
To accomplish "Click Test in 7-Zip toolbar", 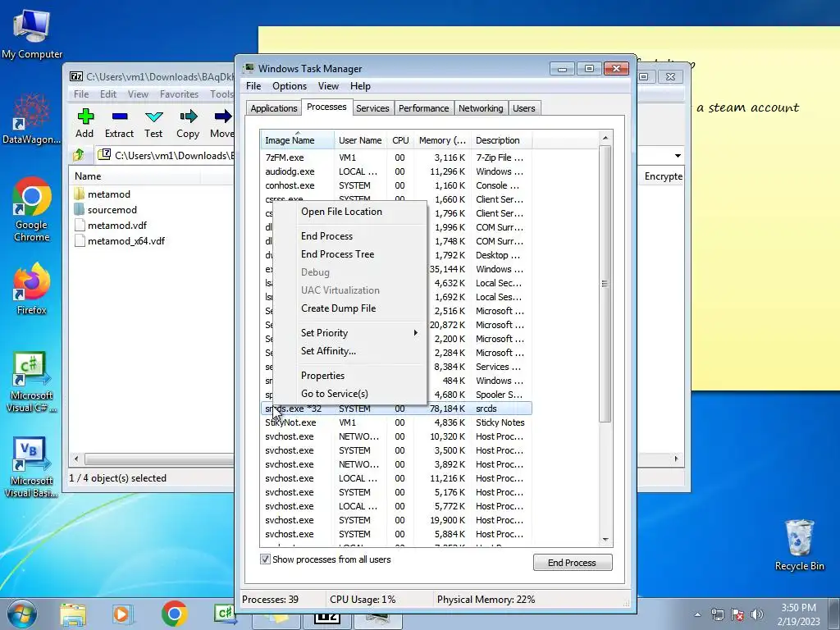I will click(x=153, y=124).
